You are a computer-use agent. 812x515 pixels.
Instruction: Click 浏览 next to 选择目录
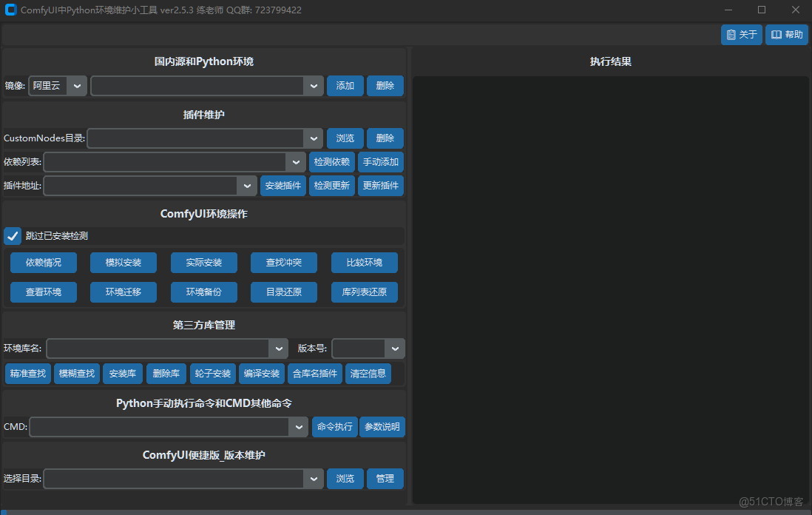point(345,478)
